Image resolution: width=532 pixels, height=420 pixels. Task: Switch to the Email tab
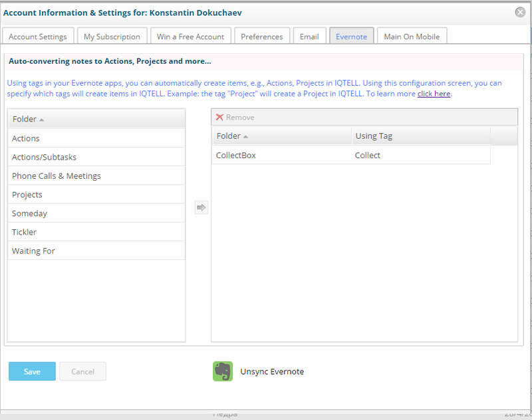[309, 37]
